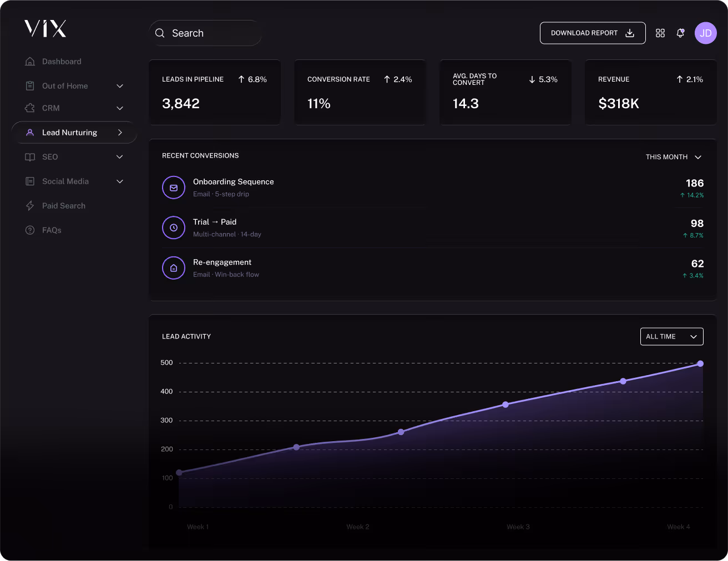This screenshot has width=728, height=561.
Task: Click the 5.3% days-to-convert change indicator
Action: pyautogui.click(x=543, y=79)
